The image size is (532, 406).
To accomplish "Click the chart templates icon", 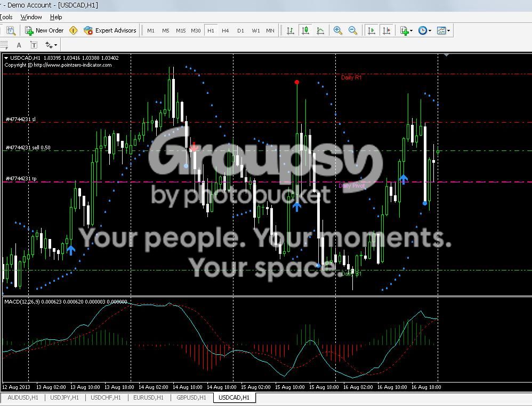I will [x=441, y=30].
